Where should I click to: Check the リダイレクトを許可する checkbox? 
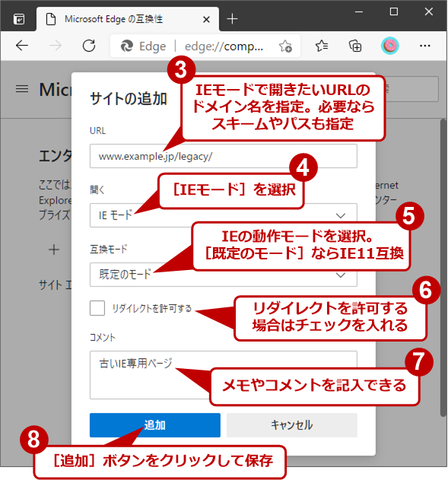(97, 308)
